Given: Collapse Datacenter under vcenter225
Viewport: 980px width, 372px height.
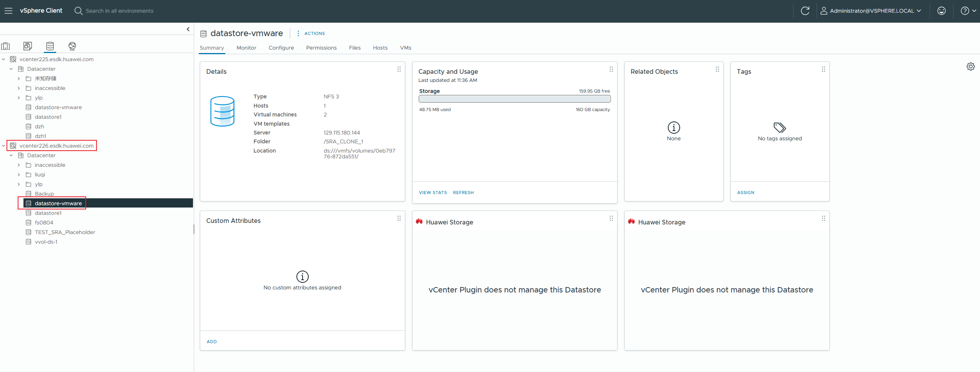Looking at the screenshot, I should pyautogui.click(x=11, y=69).
